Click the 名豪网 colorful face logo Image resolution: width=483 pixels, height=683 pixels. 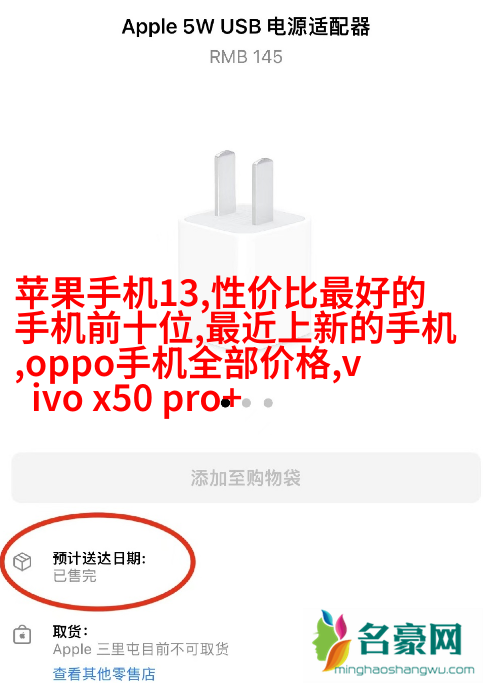tap(332, 639)
